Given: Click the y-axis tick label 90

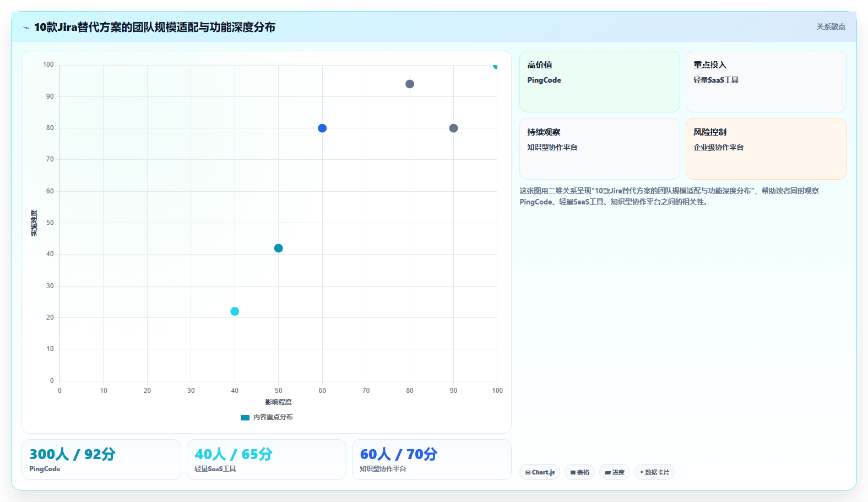Looking at the screenshot, I should point(50,96).
